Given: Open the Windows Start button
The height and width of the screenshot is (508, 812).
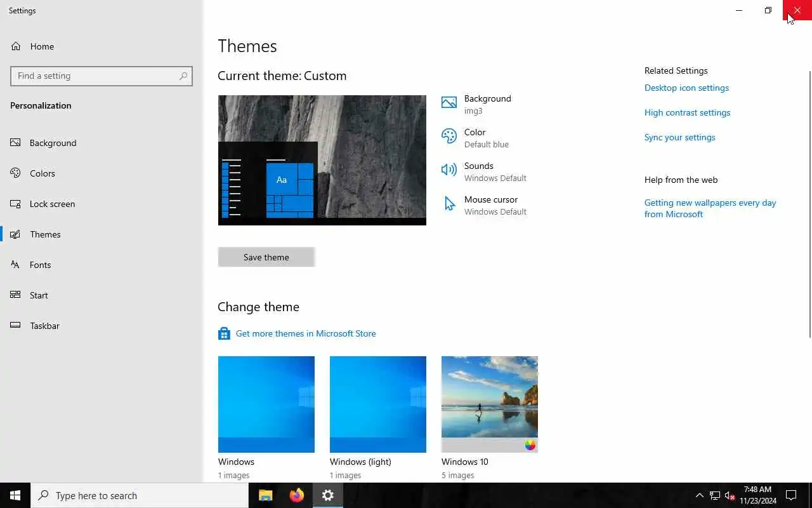Looking at the screenshot, I should [x=15, y=495].
